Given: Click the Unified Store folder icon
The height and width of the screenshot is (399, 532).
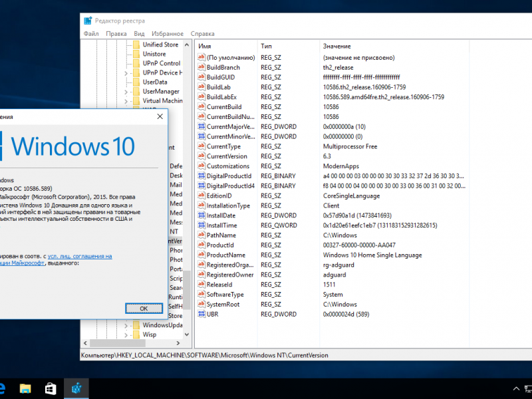Looking at the screenshot, I should [x=136, y=45].
